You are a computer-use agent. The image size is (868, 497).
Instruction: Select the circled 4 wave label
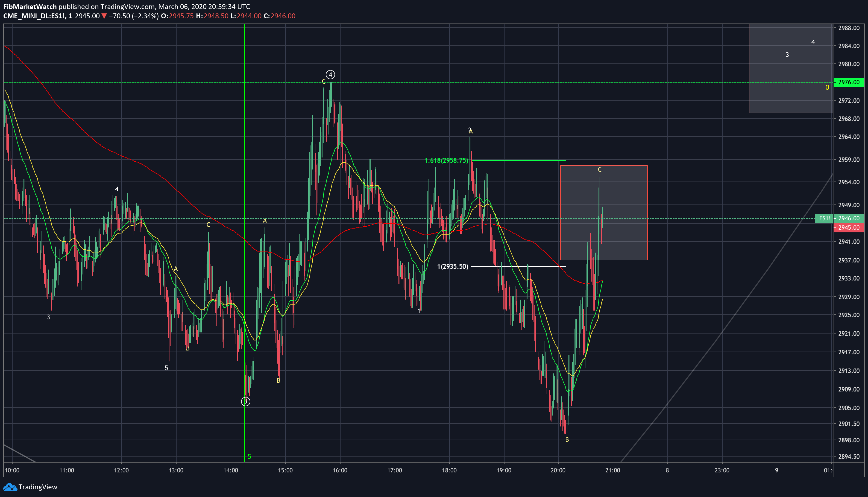(330, 75)
